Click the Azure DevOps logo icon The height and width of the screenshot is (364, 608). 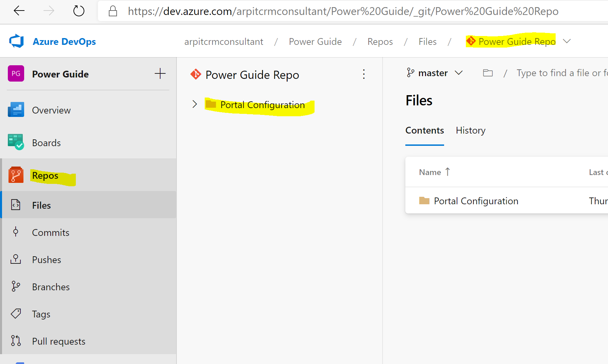click(16, 41)
